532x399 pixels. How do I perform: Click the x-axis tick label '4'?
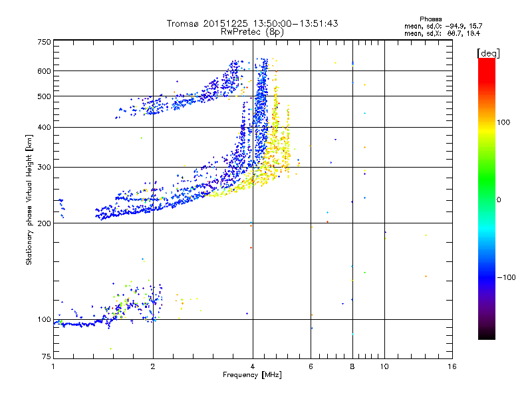(253, 366)
